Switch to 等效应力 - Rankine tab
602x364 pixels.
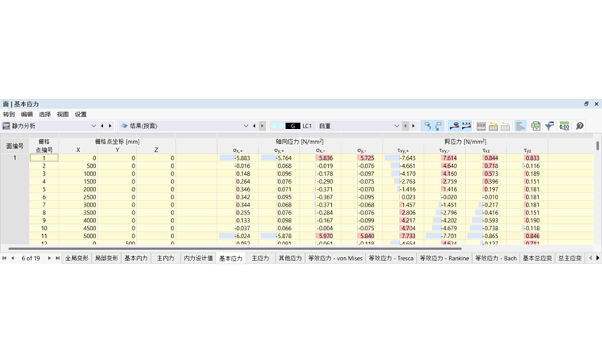pos(444,258)
